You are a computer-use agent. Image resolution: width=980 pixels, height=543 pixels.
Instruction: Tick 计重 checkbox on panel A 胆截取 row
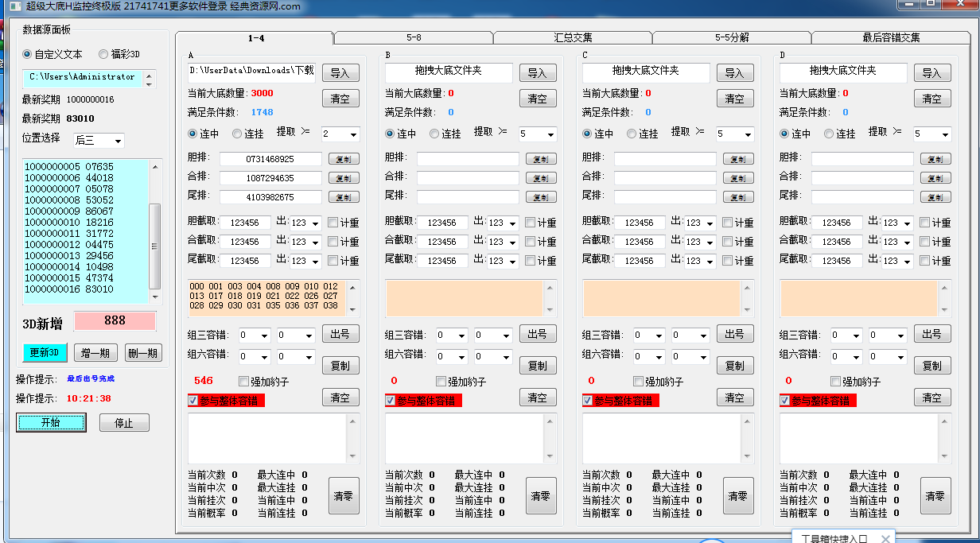pyautogui.click(x=344, y=223)
